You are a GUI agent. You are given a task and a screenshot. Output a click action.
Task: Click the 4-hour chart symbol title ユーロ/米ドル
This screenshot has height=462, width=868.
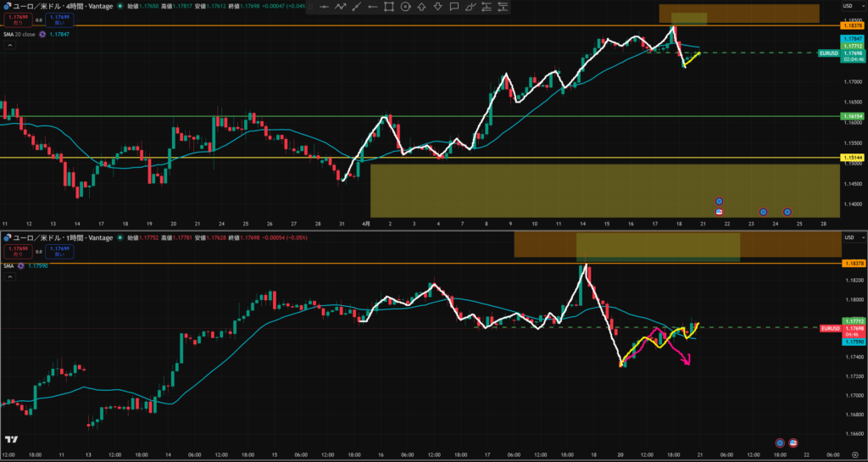42,6
